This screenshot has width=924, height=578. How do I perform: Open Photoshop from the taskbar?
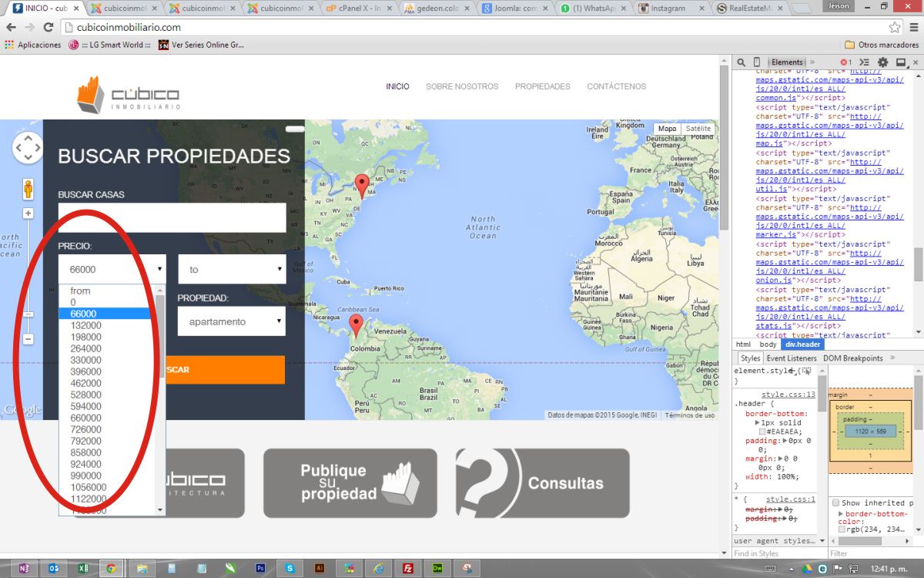tap(261, 569)
